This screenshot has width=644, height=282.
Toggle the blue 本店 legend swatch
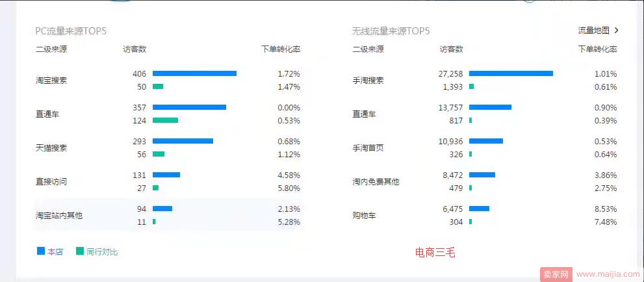point(41,251)
